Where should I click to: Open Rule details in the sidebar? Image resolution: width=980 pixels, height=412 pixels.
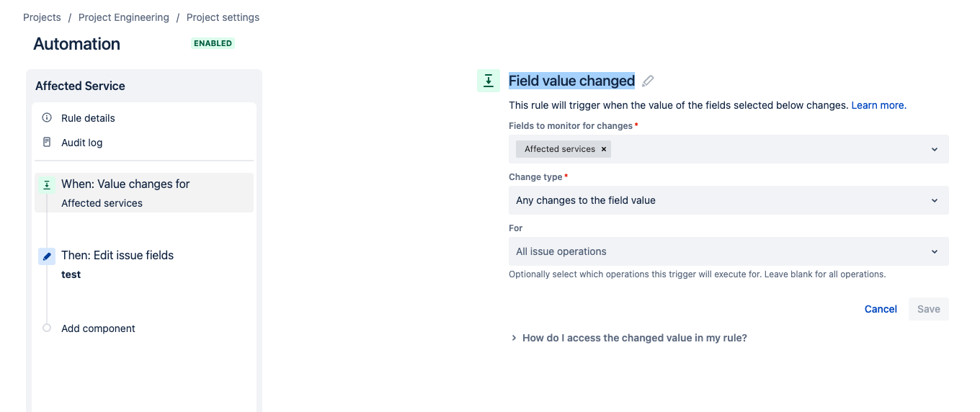click(x=88, y=118)
